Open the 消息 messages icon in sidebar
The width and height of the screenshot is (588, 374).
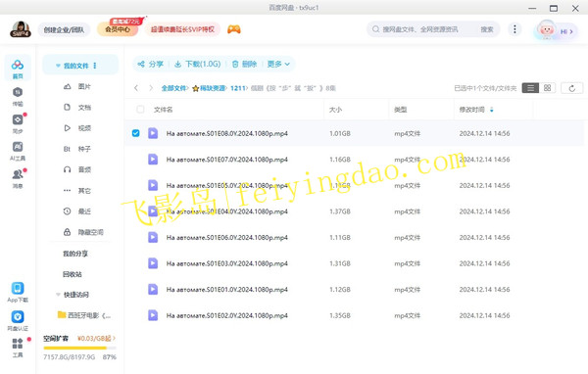pos(18,178)
